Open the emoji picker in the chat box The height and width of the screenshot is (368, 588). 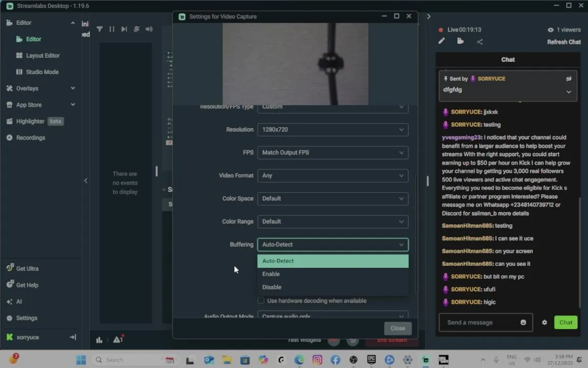523,322
